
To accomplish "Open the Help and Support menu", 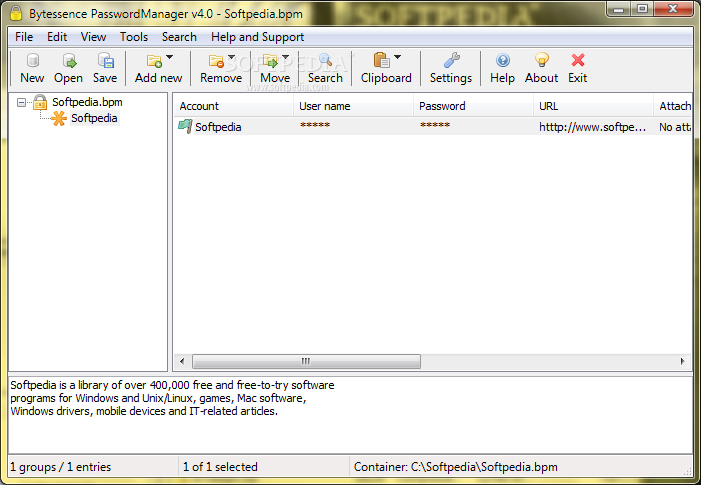I will 258,37.
